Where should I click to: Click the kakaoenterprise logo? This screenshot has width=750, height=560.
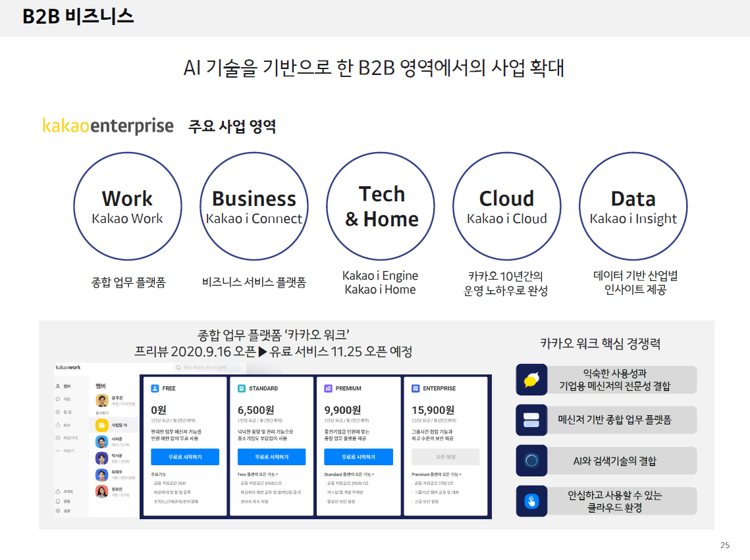(108, 126)
